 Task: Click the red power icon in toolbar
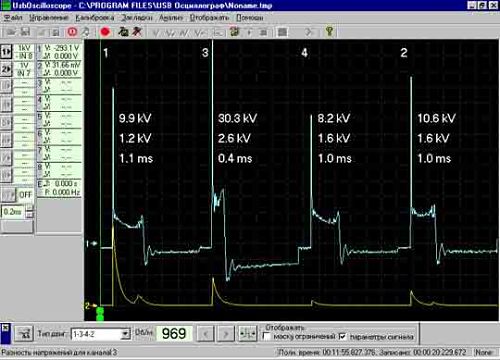tap(72, 32)
